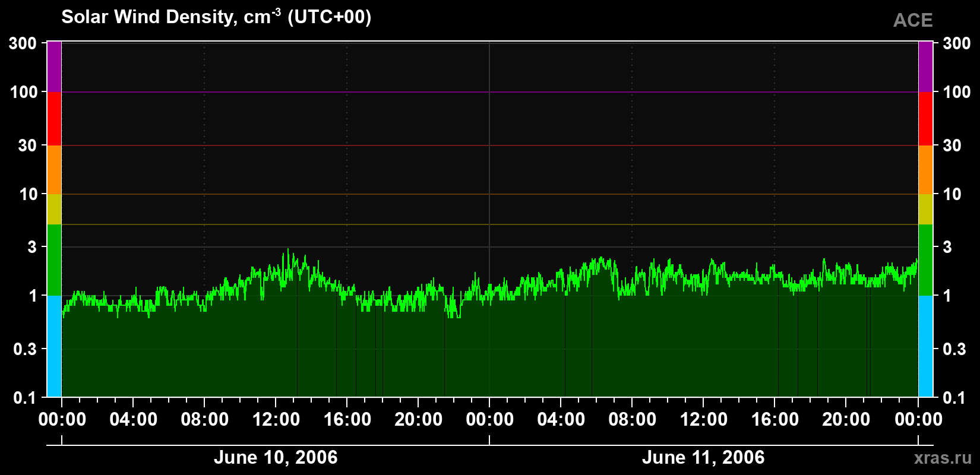Click the red color band on left scale

point(54,119)
